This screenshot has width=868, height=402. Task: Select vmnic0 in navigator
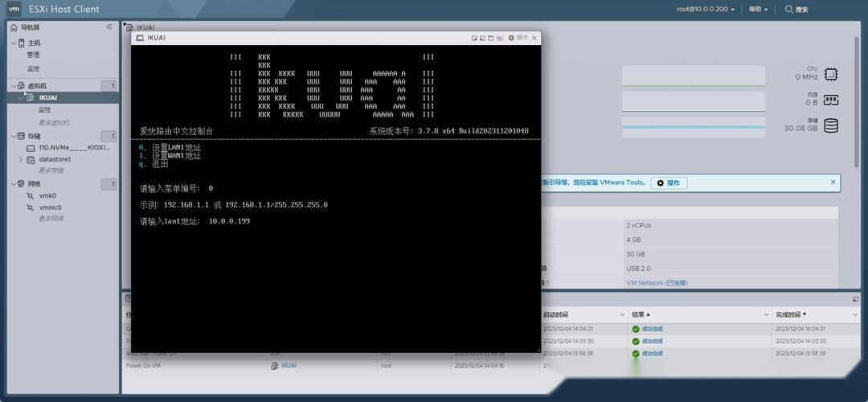coord(51,207)
